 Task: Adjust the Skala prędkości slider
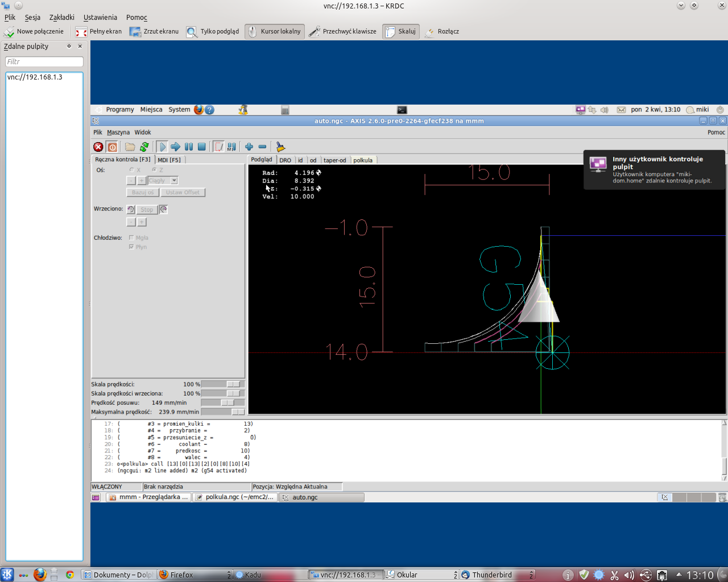(x=223, y=384)
